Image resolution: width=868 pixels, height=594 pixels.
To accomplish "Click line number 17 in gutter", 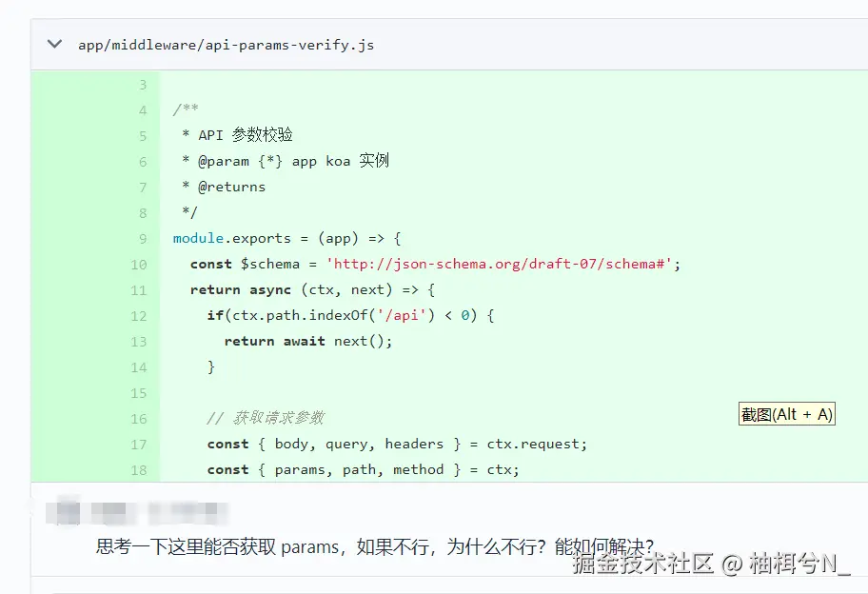I will [x=139, y=445].
